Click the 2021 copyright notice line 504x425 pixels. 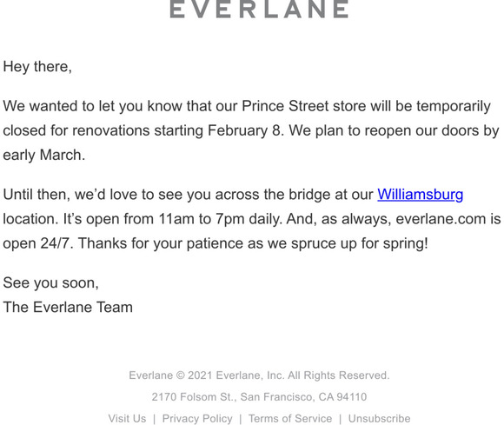(259, 375)
